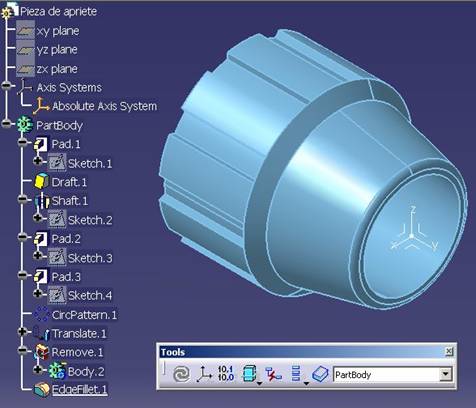Click the Sketch.2 label in tree

pos(90,220)
